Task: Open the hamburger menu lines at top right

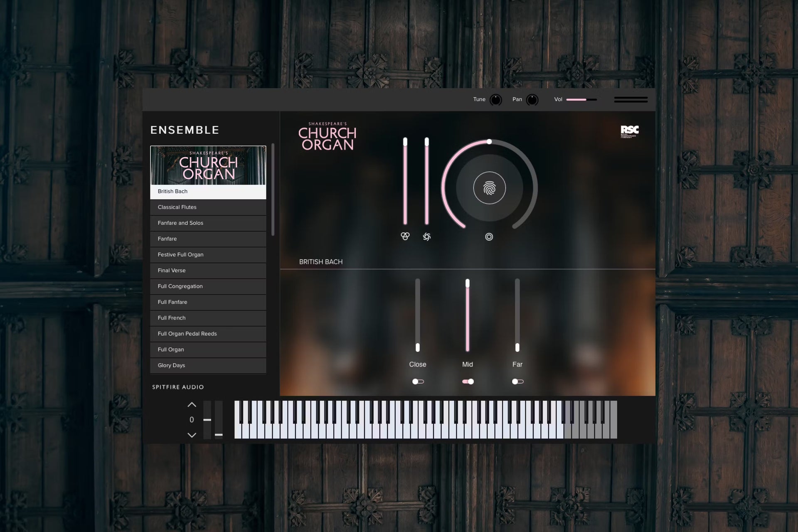Action: click(631, 100)
